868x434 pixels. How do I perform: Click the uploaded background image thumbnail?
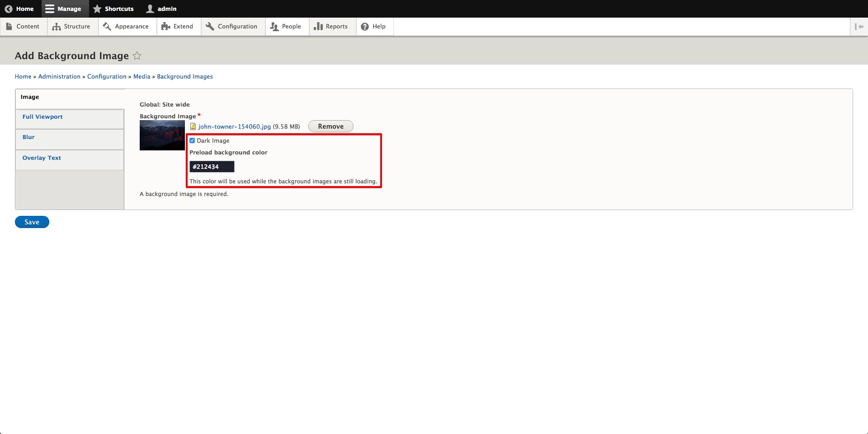pos(162,135)
